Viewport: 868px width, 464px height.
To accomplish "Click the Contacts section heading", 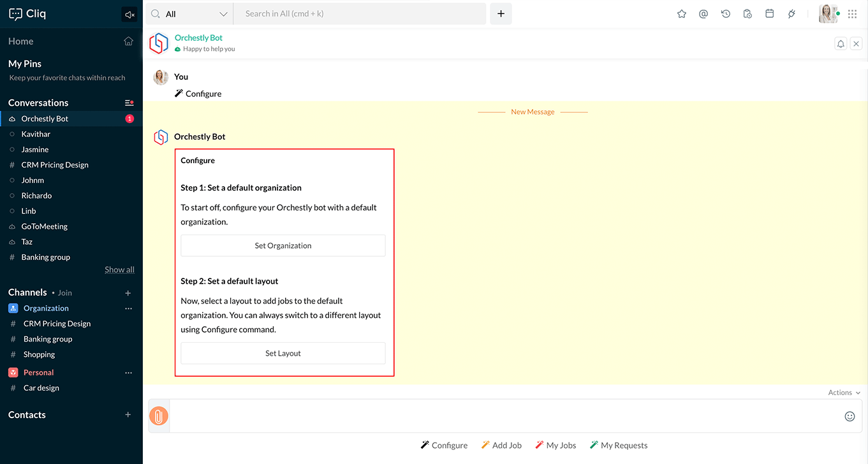I will point(27,415).
